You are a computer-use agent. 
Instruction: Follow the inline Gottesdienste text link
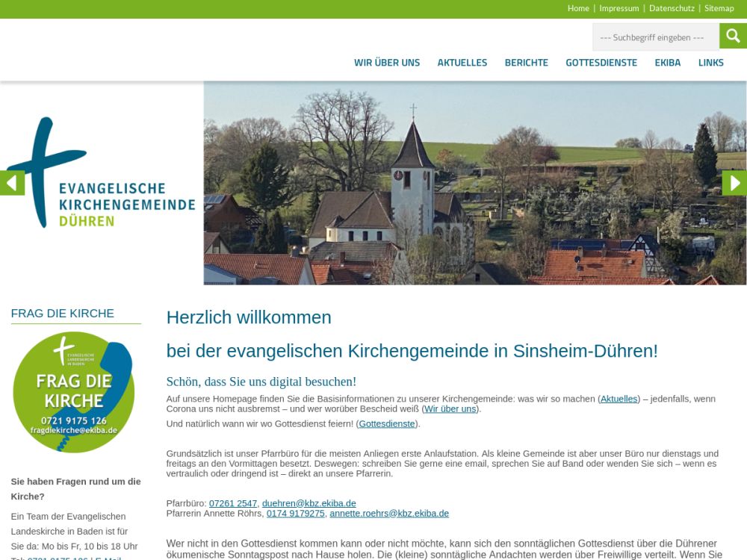click(387, 424)
